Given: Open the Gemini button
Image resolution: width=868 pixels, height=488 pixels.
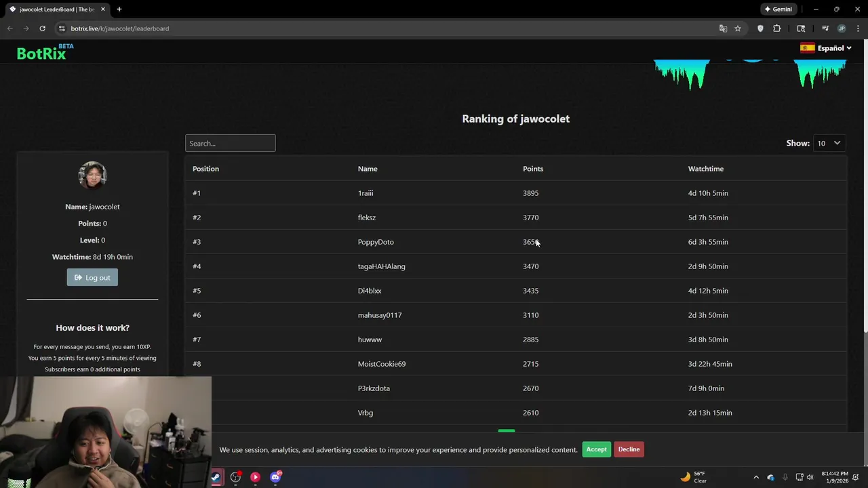Looking at the screenshot, I should tap(778, 9).
